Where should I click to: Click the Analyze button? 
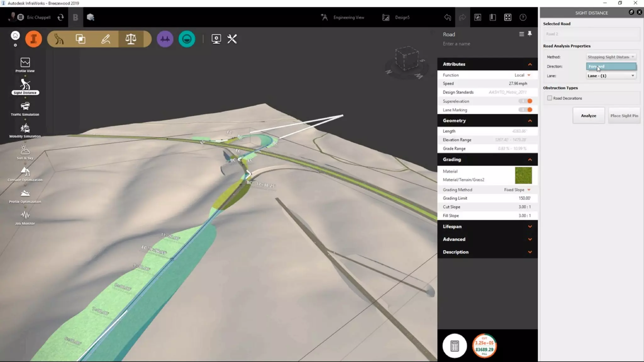[588, 116]
